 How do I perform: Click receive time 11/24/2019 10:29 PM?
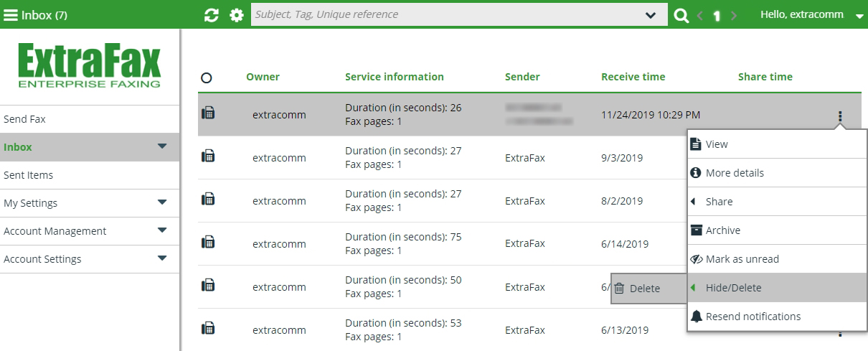click(651, 115)
